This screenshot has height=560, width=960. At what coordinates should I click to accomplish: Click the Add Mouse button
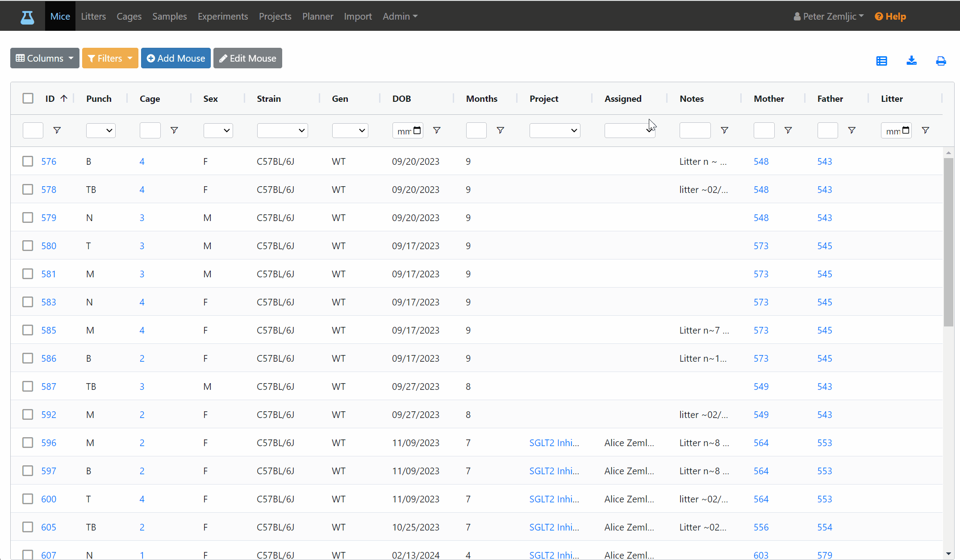tap(176, 58)
